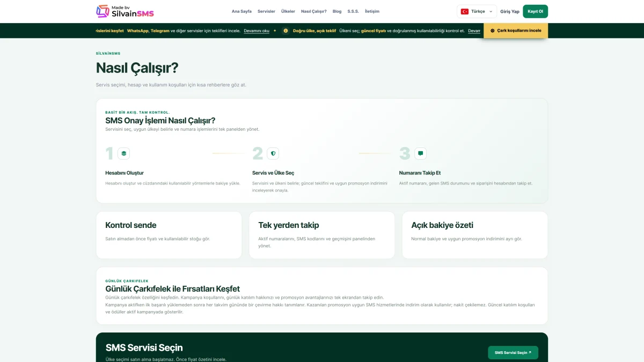Open the Blog page from the navigation
The height and width of the screenshot is (362, 644).
pyautogui.click(x=337, y=11)
